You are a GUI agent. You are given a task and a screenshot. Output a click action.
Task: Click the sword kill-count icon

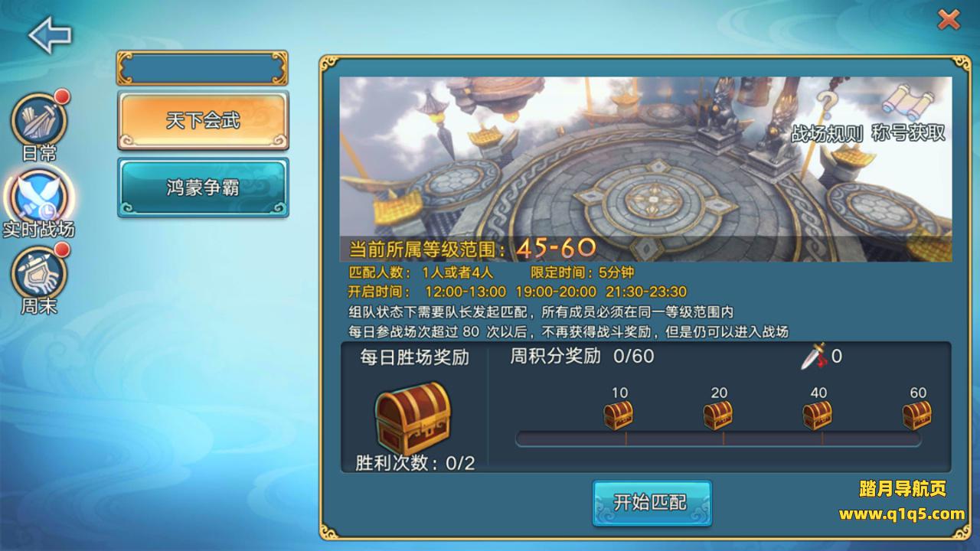click(814, 356)
